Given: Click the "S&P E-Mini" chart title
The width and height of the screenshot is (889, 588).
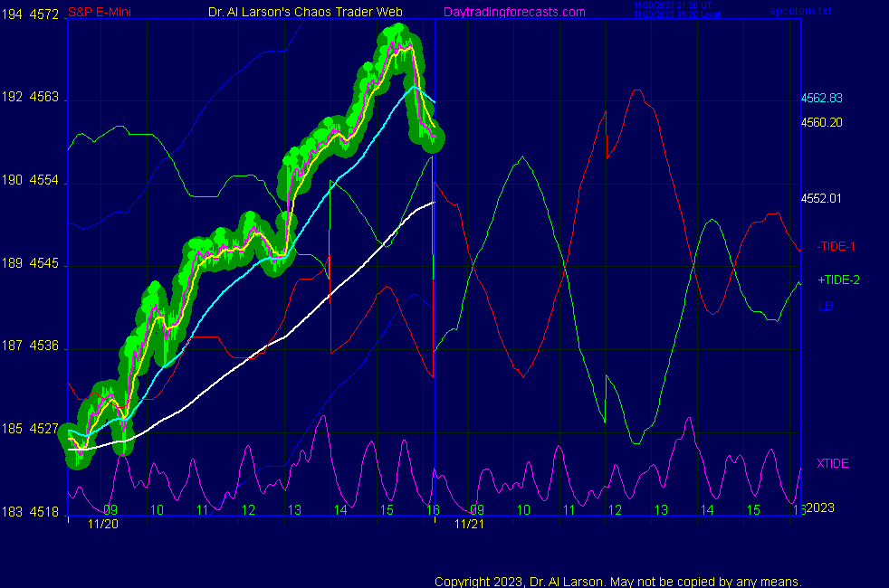Looking at the screenshot, I should pyautogui.click(x=100, y=12).
